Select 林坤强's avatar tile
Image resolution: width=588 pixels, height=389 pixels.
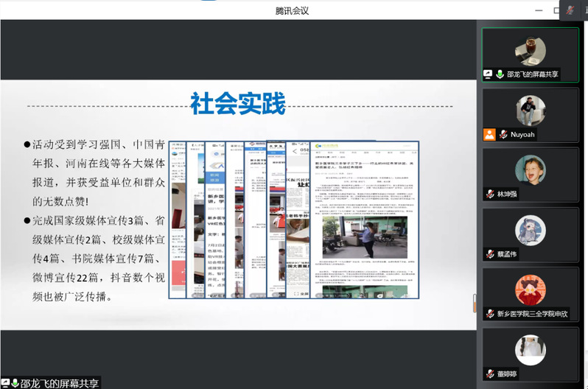[530, 170]
